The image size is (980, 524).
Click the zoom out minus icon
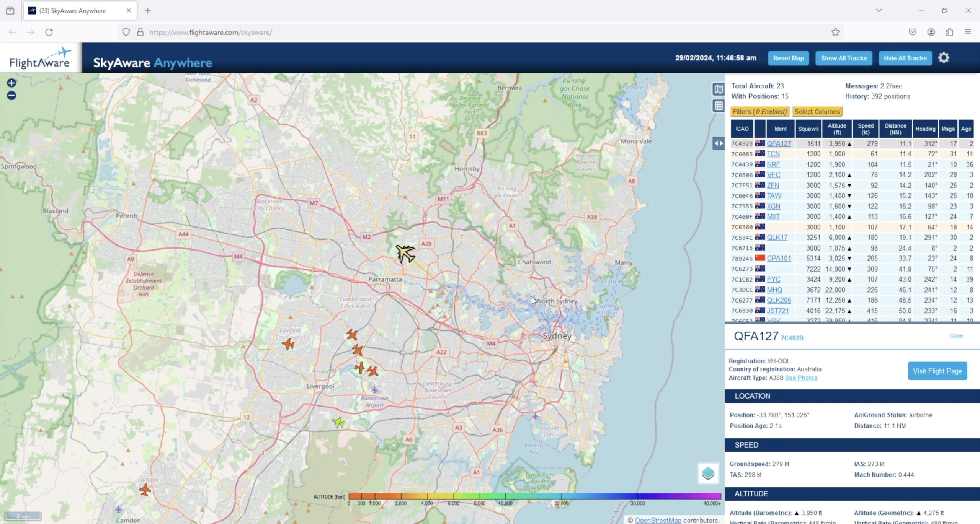point(11,95)
